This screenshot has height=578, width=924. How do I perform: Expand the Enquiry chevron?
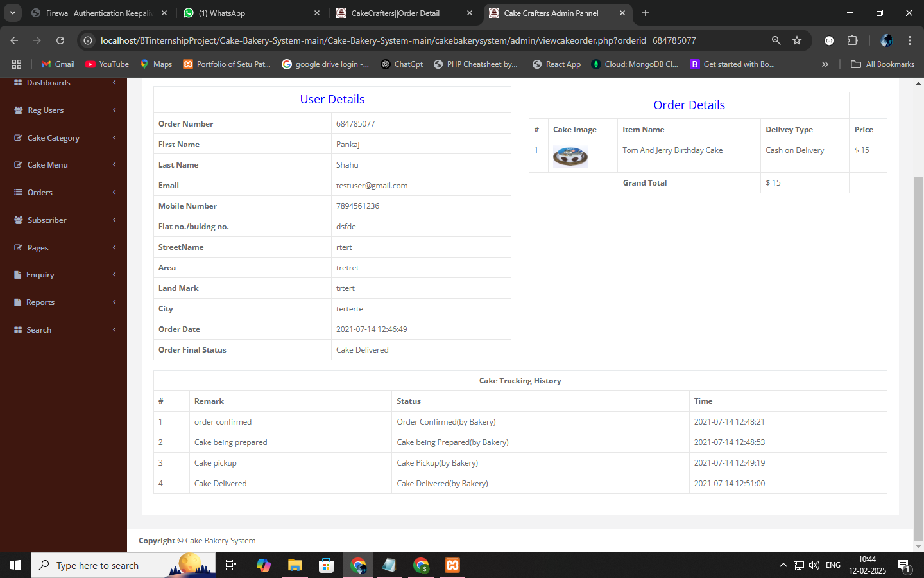point(114,275)
